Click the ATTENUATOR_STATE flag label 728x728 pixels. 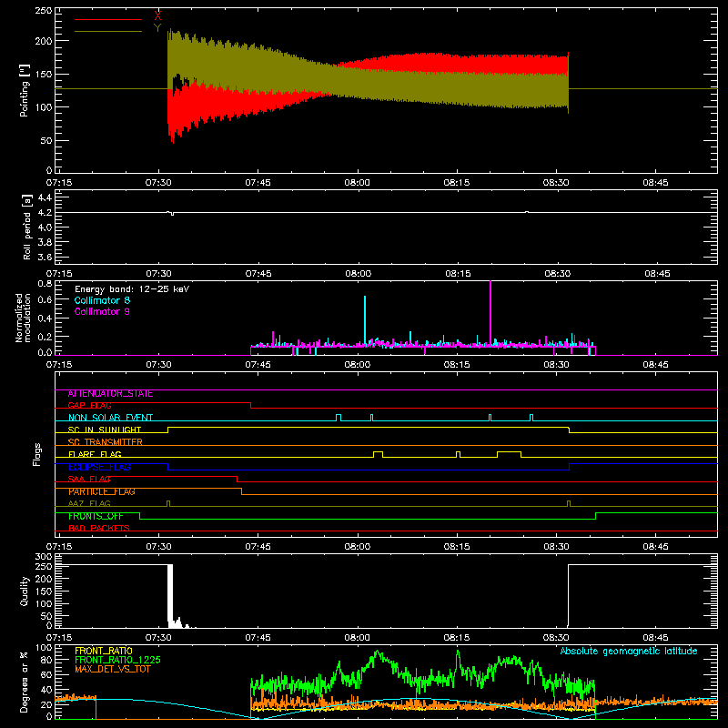tap(110, 393)
